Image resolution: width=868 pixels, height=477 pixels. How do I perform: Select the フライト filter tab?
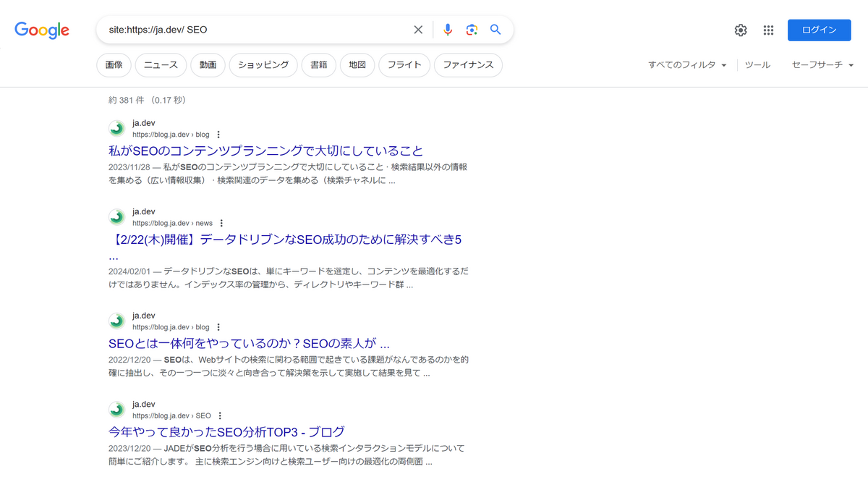click(x=404, y=65)
